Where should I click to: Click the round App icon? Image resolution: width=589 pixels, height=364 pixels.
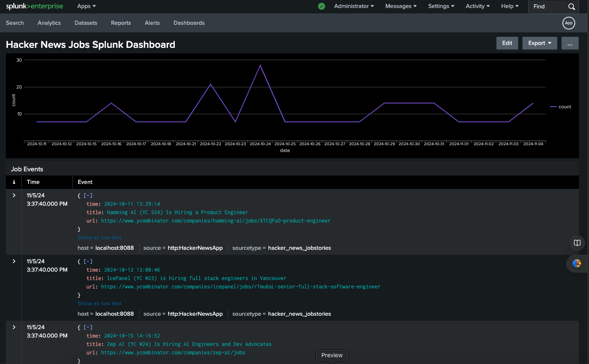click(x=568, y=23)
